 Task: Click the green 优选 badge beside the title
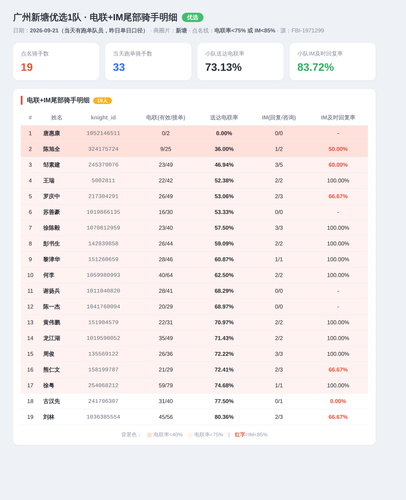pos(192,17)
